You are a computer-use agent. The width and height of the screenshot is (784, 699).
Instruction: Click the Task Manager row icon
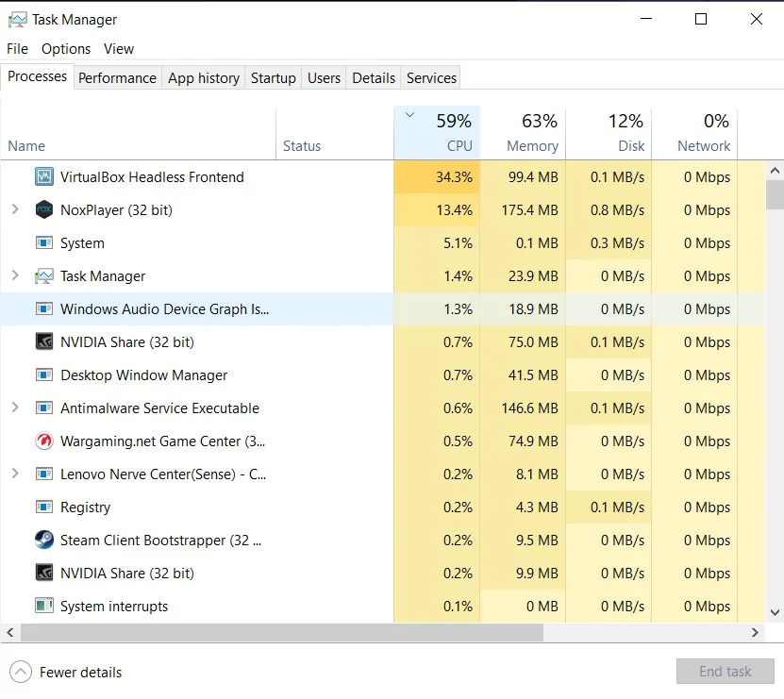[x=44, y=276]
